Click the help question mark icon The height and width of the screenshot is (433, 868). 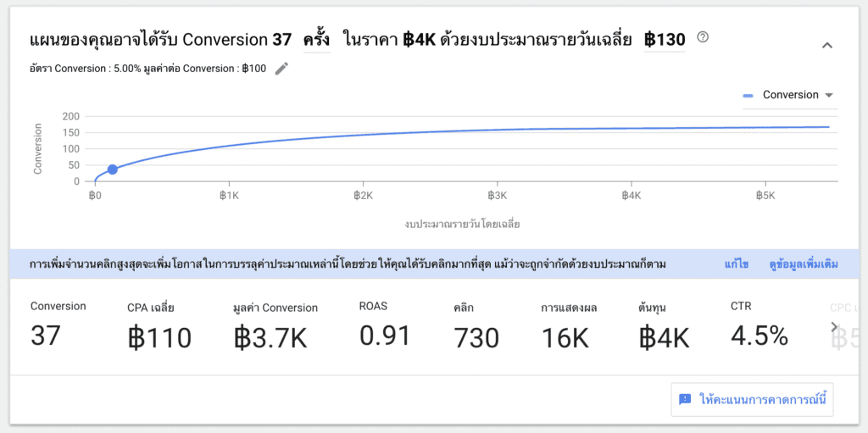point(702,37)
